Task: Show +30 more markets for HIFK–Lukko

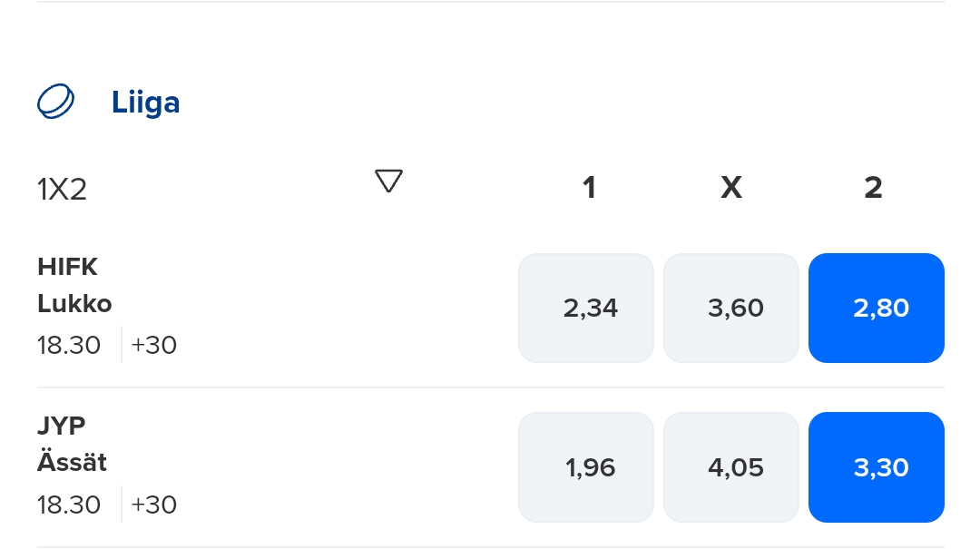Action: (154, 345)
